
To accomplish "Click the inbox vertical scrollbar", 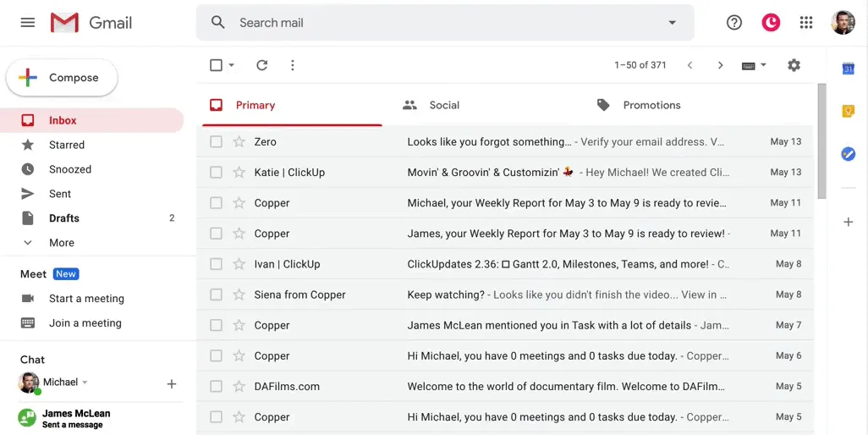I will tap(821, 141).
